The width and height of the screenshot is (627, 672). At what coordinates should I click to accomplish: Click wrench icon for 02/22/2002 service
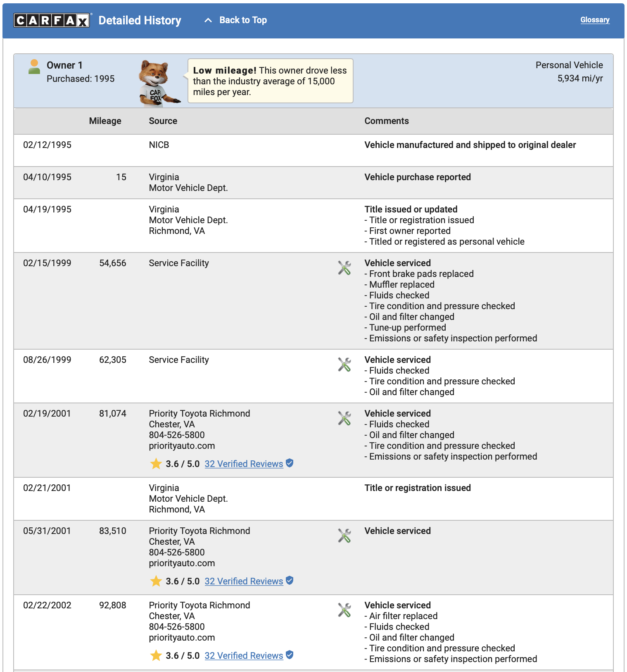(x=344, y=610)
